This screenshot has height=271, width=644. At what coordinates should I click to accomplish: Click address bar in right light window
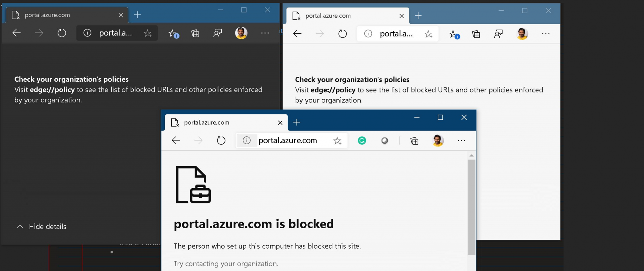click(x=398, y=34)
